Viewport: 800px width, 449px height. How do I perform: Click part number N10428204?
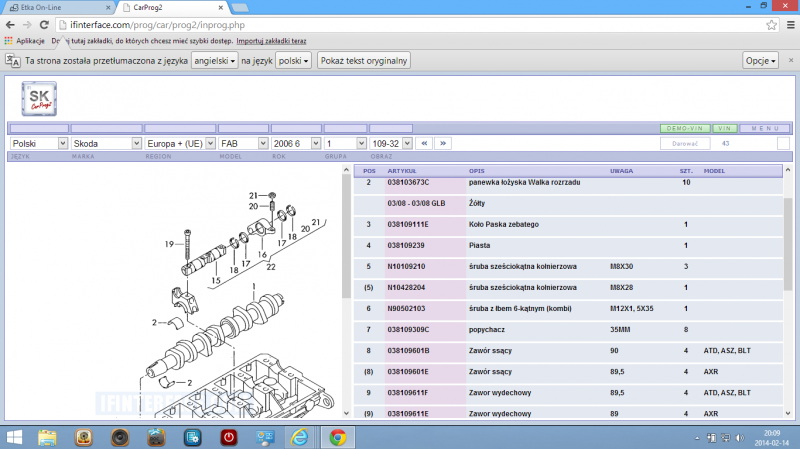pyautogui.click(x=406, y=287)
